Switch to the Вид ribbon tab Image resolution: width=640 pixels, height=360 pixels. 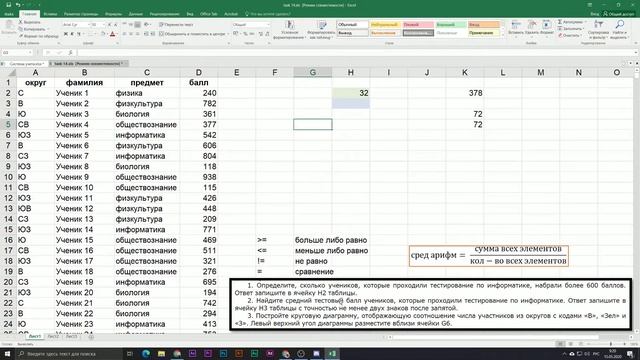tap(190, 14)
